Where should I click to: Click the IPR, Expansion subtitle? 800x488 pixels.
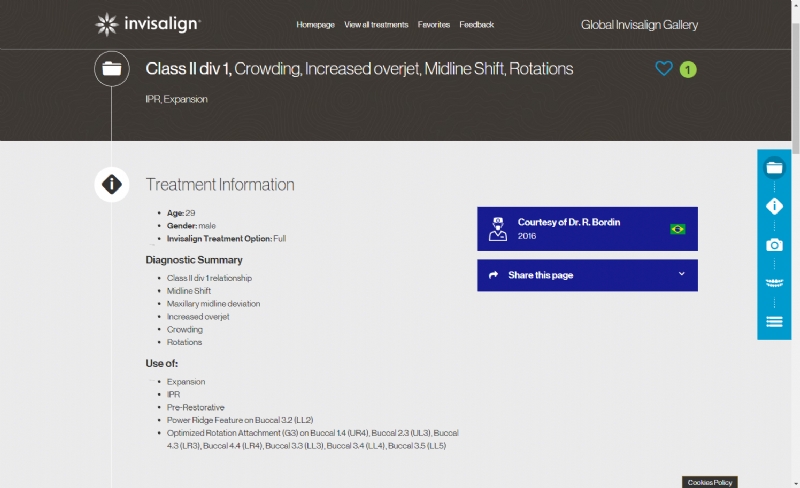177,99
